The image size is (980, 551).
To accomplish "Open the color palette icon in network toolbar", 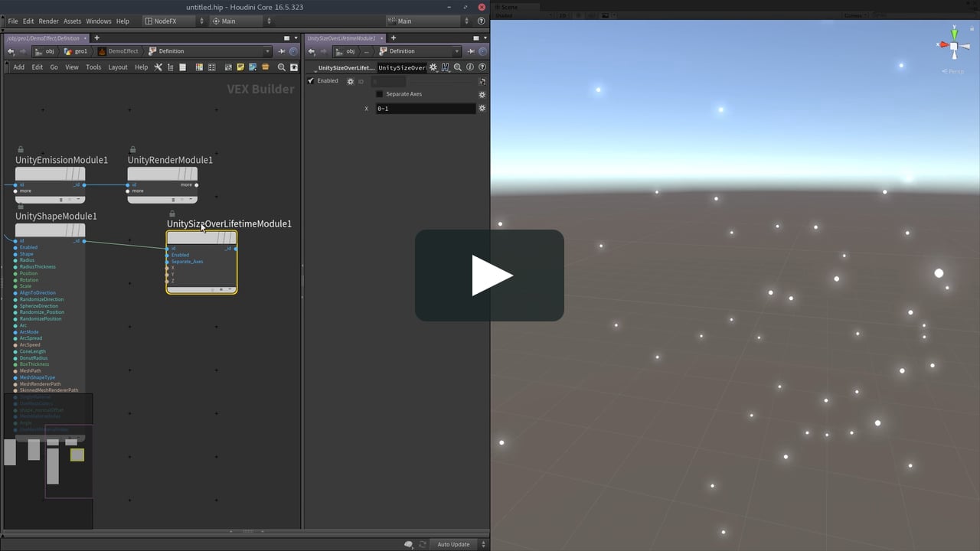I will [x=199, y=67].
